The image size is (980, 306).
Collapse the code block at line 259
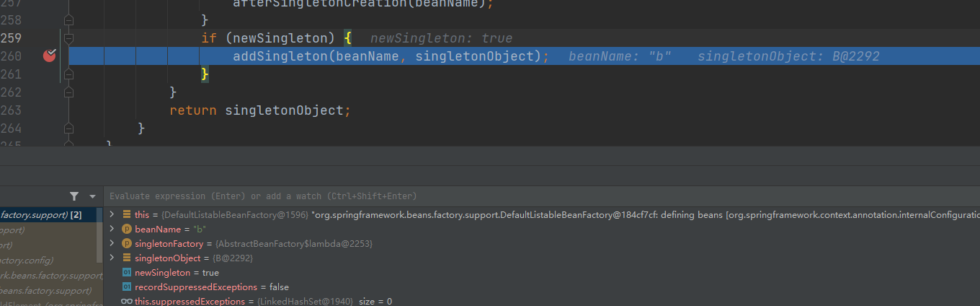tap(68, 38)
